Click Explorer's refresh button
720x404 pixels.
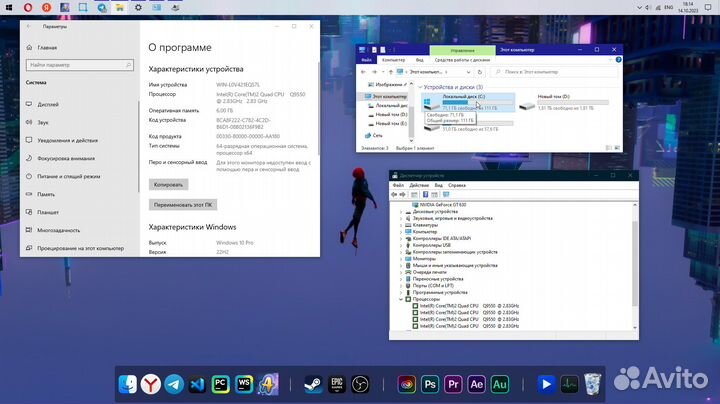point(480,72)
